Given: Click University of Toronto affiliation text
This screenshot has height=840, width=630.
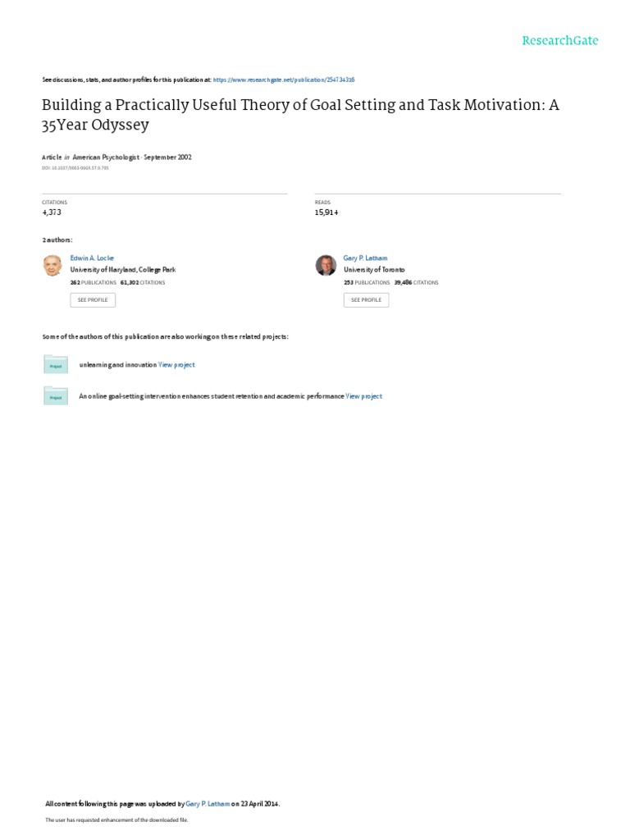Looking at the screenshot, I should coord(374,270).
